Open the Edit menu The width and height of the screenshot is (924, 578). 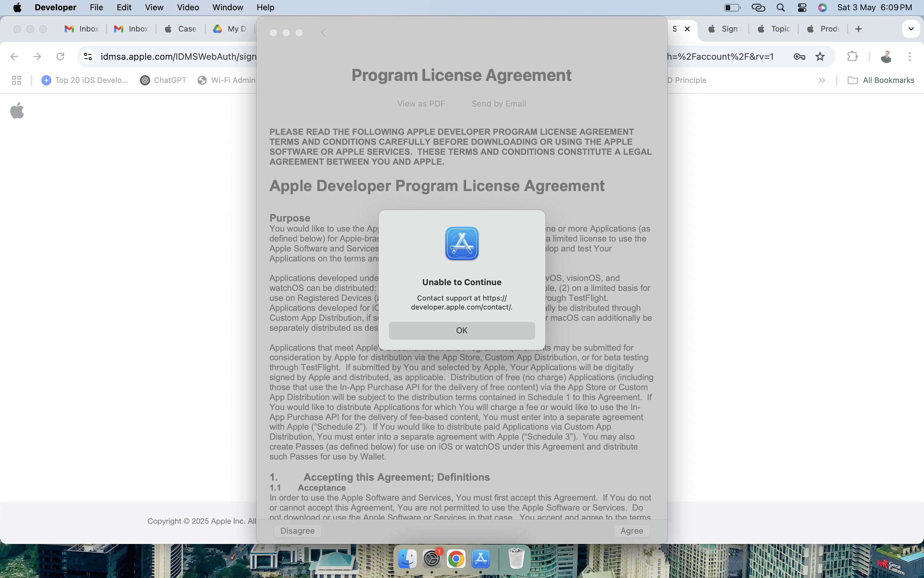click(124, 7)
